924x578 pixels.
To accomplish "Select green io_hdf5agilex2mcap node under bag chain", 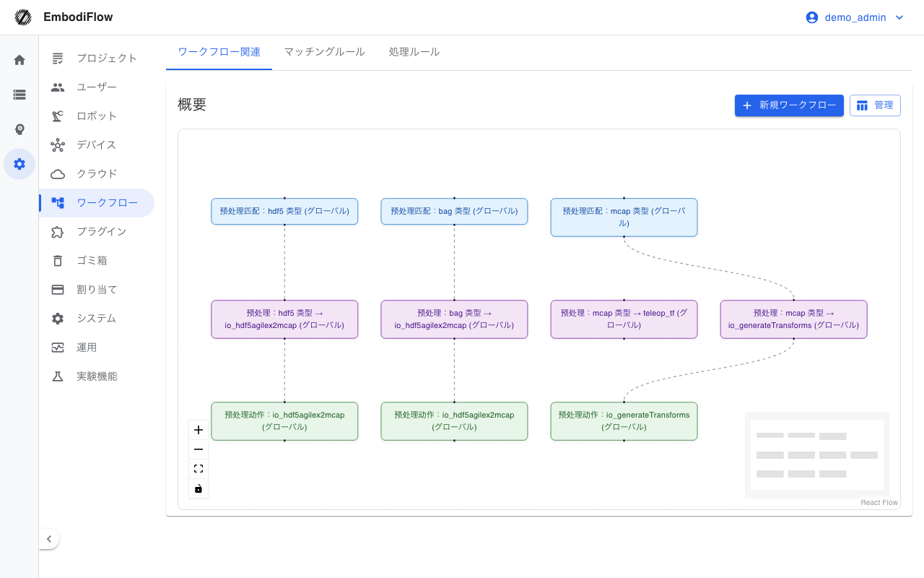I will click(x=454, y=421).
